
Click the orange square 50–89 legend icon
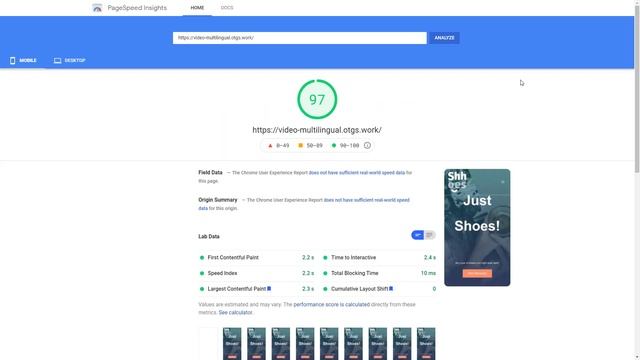(x=301, y=145)
